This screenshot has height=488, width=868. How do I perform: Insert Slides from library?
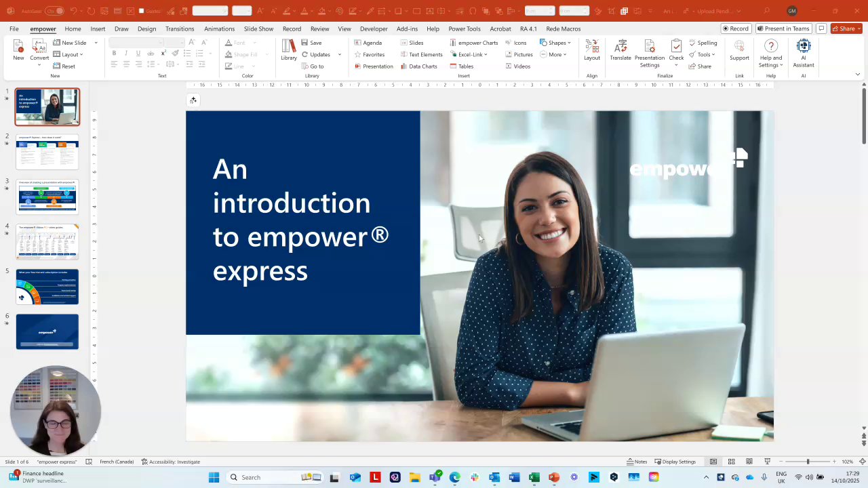click(412, 43)
